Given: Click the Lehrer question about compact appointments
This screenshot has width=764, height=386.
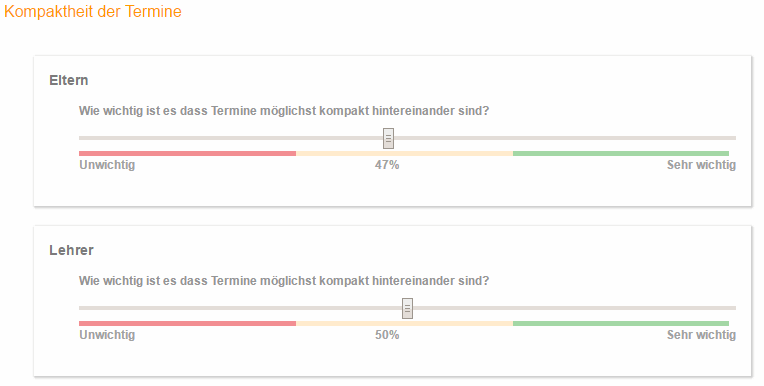Looking at the screenshot, I should [x=284, y=281].
